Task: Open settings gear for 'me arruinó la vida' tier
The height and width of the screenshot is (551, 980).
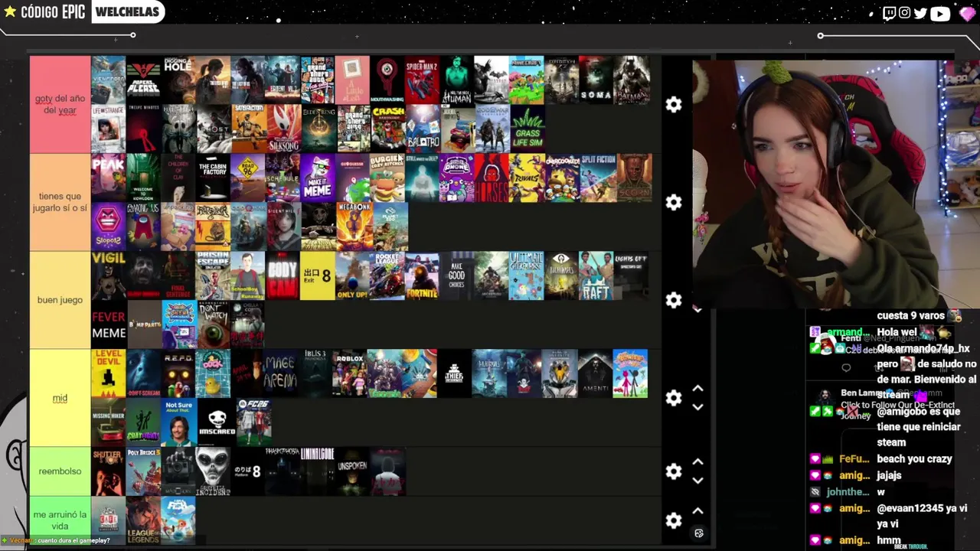Action: (x=674, y=520)
